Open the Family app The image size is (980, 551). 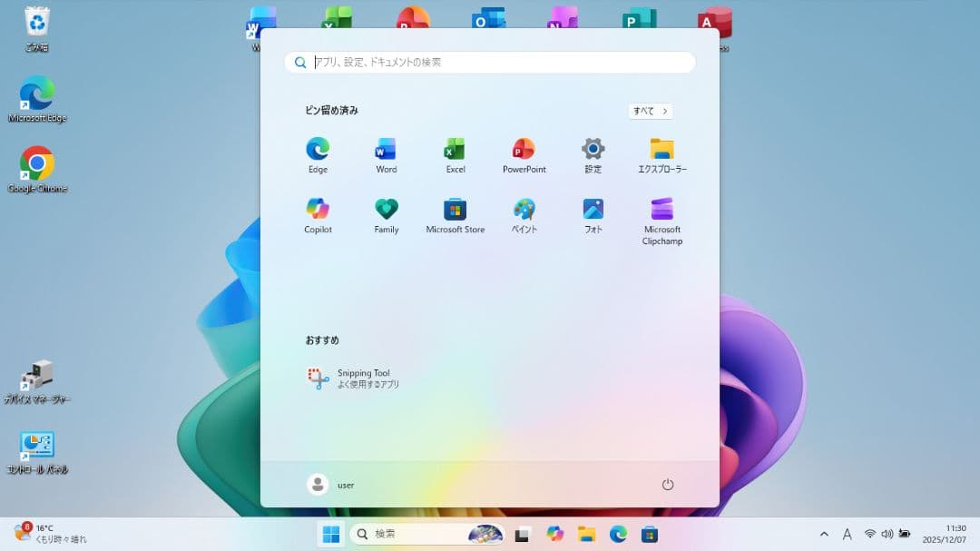click(x=386, y=215)
